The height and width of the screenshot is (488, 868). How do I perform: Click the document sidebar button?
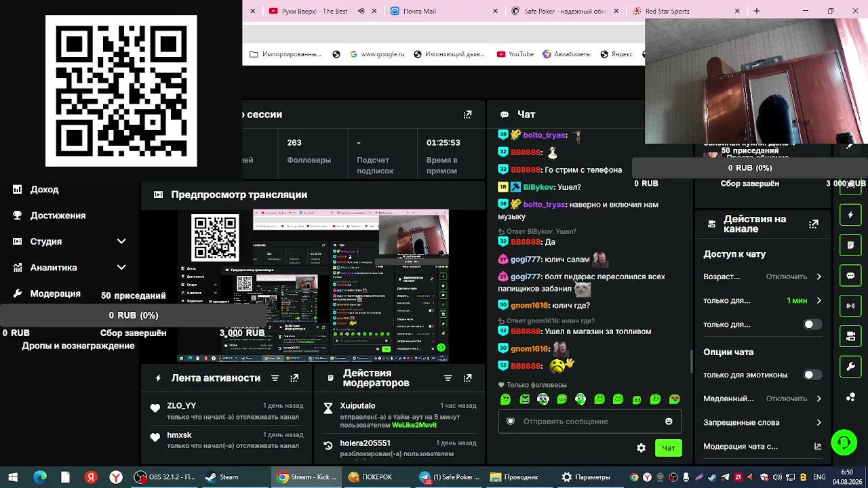click(x=850, y=245)
